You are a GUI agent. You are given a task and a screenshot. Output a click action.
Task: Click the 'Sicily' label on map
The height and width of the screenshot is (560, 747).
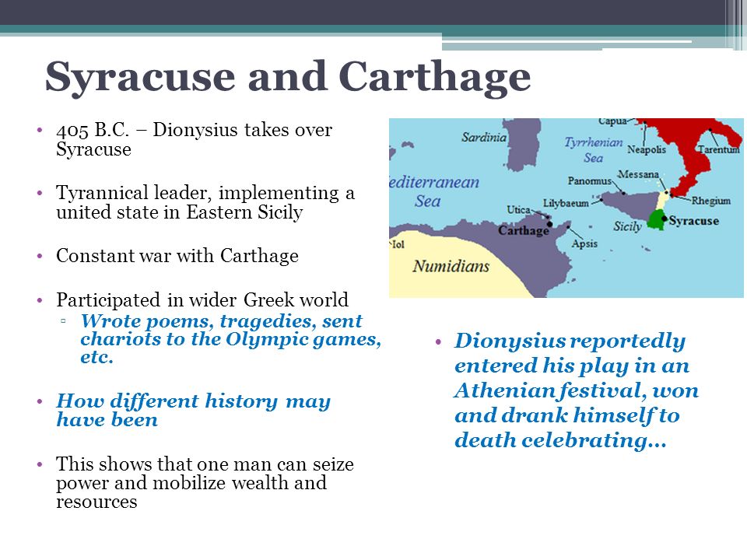(x=627, y=226)
